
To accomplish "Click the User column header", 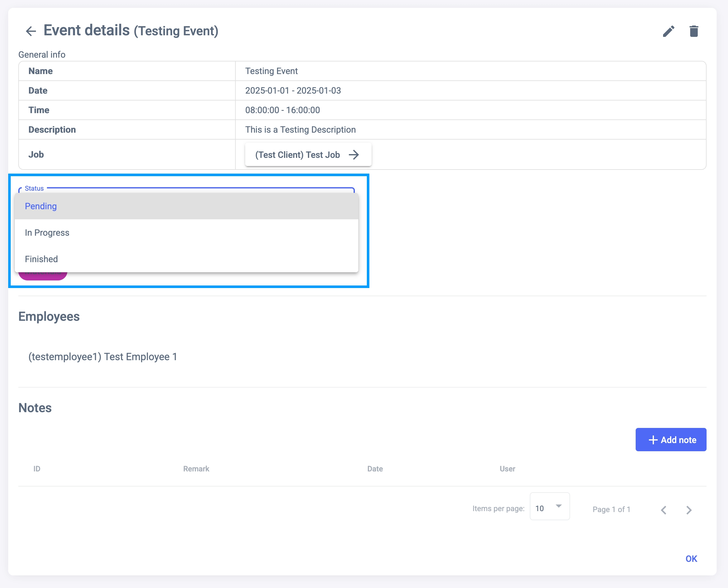I will click(x=507, y=469).
